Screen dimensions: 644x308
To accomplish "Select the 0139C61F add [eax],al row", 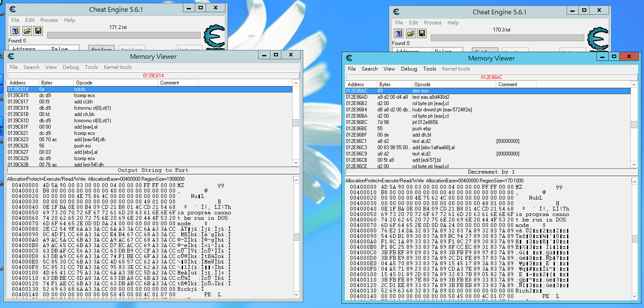I will tap(150, 127).
